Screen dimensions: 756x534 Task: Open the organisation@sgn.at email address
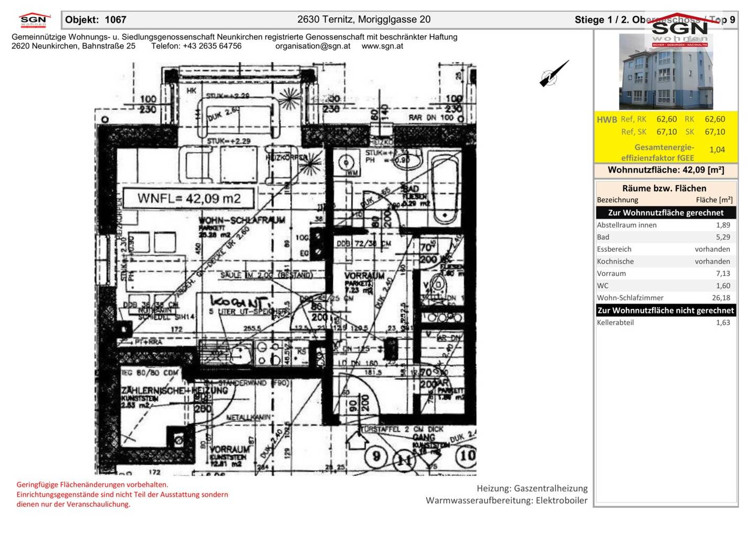(313, 46)
